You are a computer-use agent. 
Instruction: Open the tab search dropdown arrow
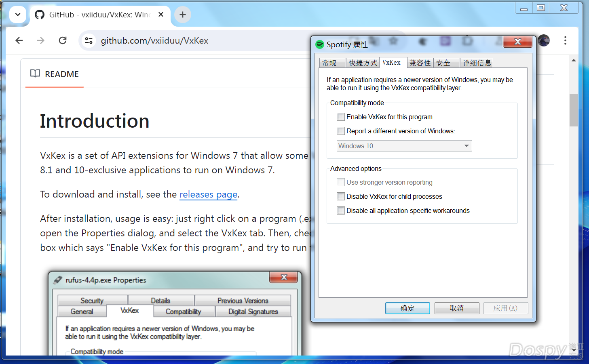tap(18, 15)
